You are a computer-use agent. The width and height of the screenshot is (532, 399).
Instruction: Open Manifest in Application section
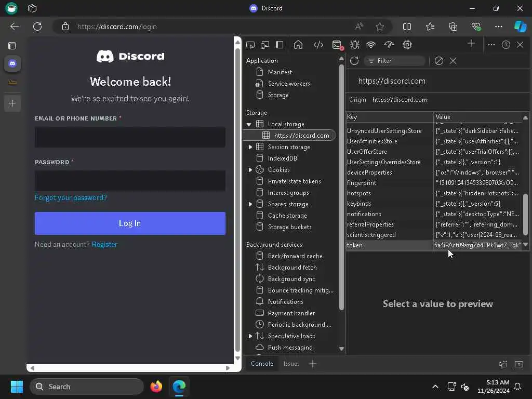pos(280,72)
